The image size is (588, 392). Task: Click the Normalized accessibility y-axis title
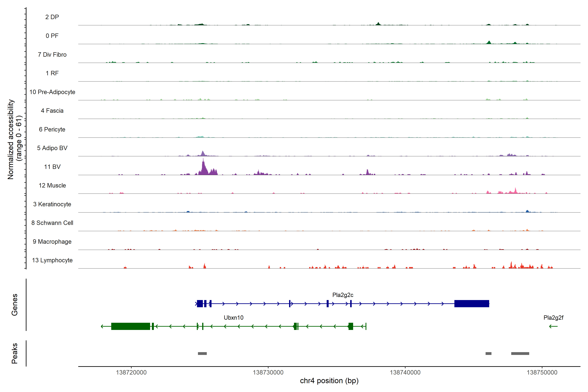(x=11, y=139)
